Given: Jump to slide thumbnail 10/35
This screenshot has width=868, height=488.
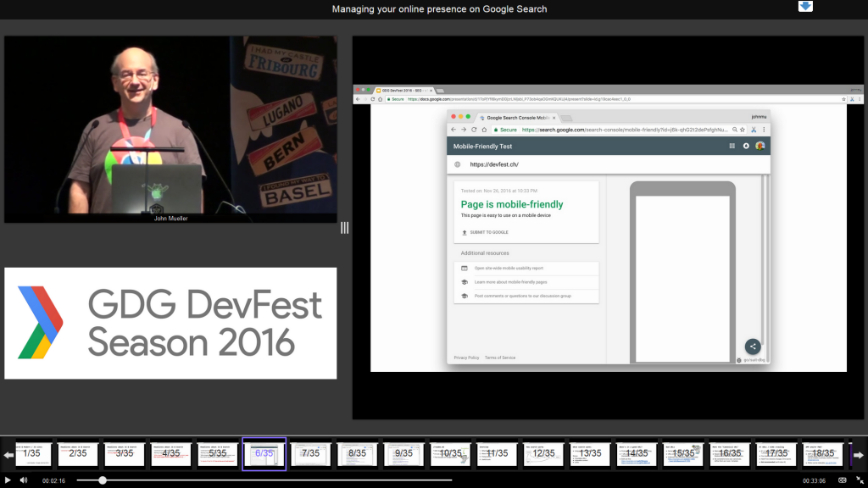Looking at the screenshot, I should (x=450, y=454).
